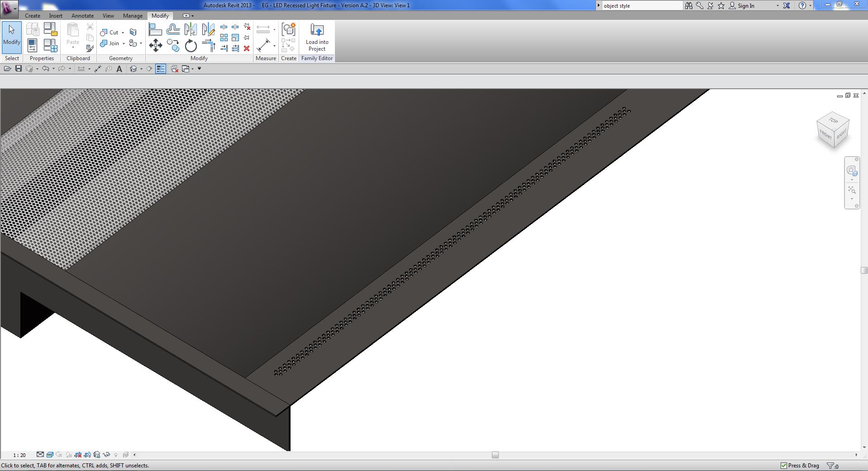Click Close Hidden Windows icon
868x471 pixels.
tap(175, 69)
